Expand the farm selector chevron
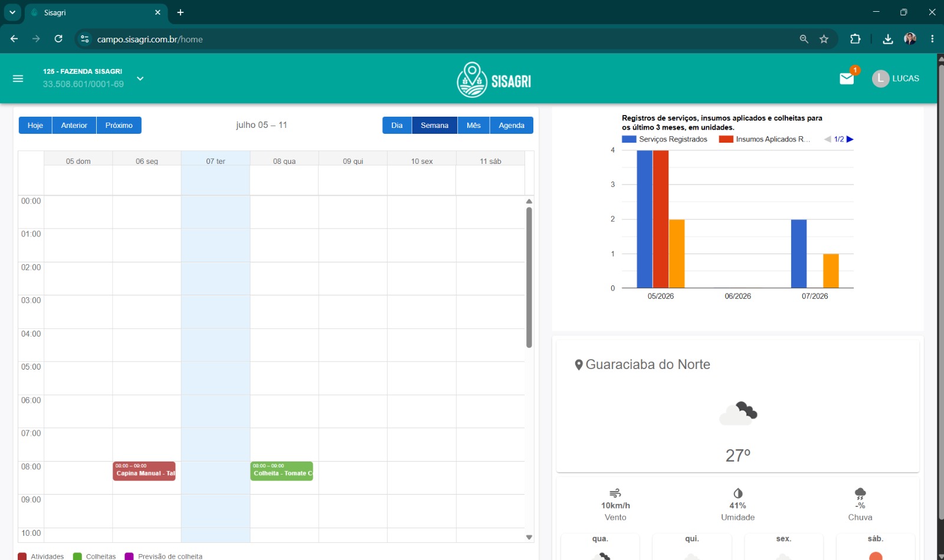Viewport: 944px width, 560px height. tap(140, 78)
